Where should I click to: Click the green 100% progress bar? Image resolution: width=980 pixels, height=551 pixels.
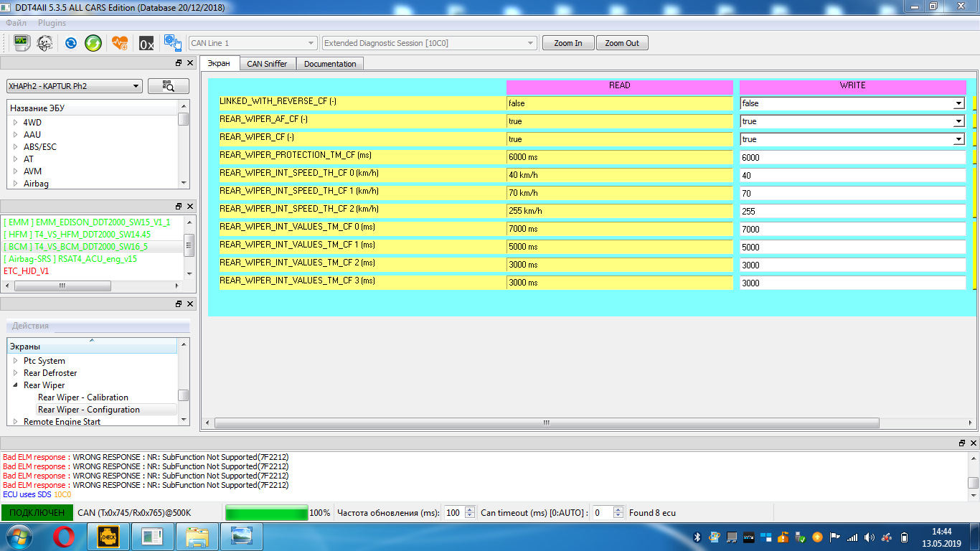point(267,513)
